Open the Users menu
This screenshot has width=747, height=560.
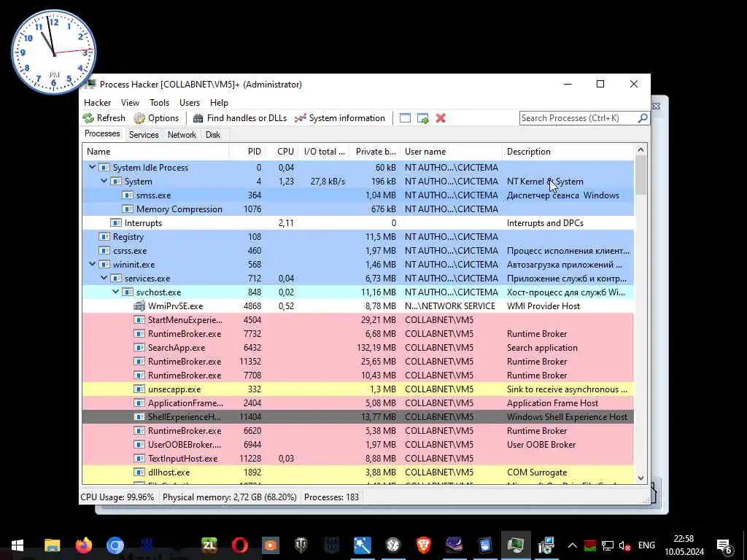click(x=190, y=103)
